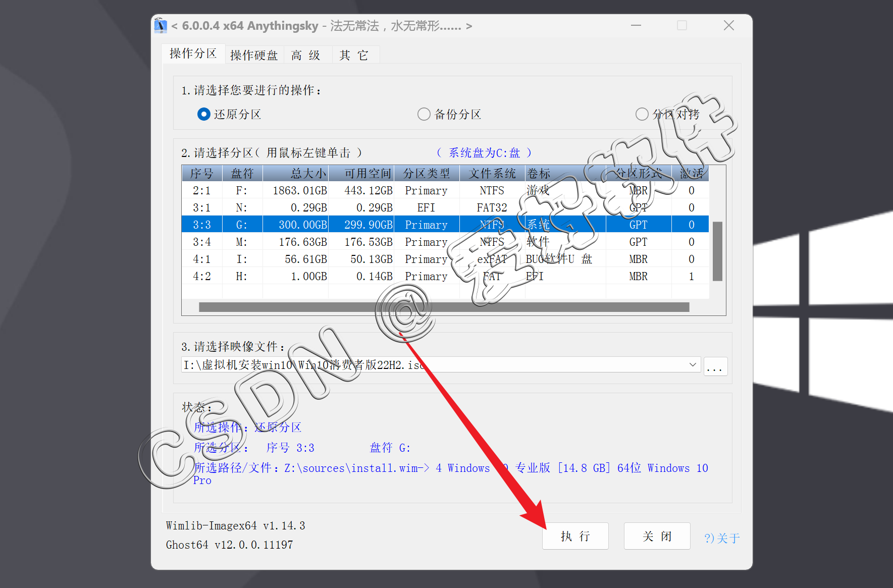Click the horizontal scrollbar of partition list
Screen dimensions: 893x588
tap(444, 307)
